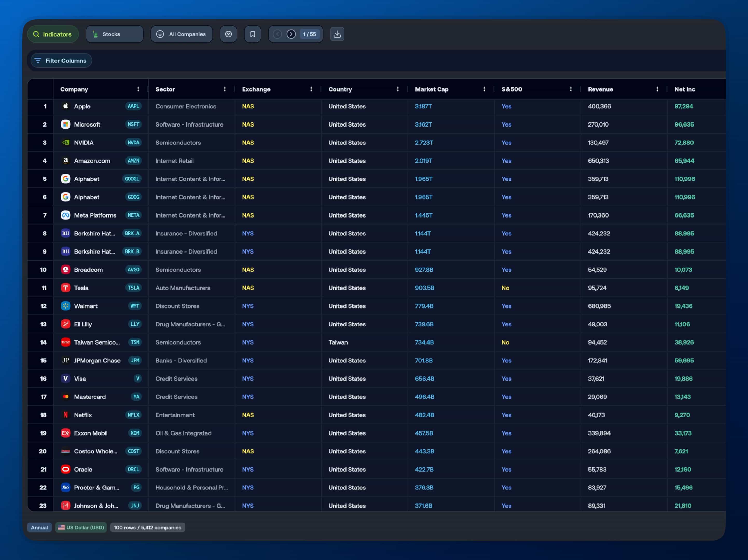Click 'Entertainment' sector cell

pos(175,415)
